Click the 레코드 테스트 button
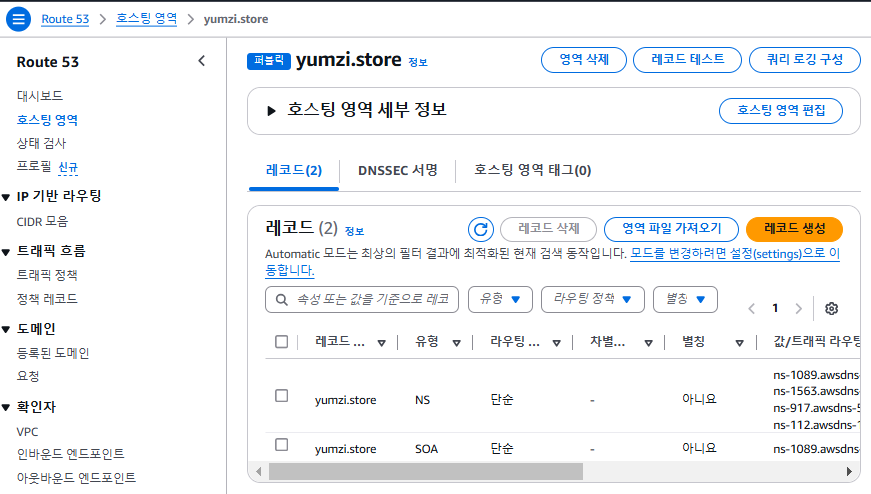This screenshot has height=494, width=871. pyautogui.click(x=687, y=59)
